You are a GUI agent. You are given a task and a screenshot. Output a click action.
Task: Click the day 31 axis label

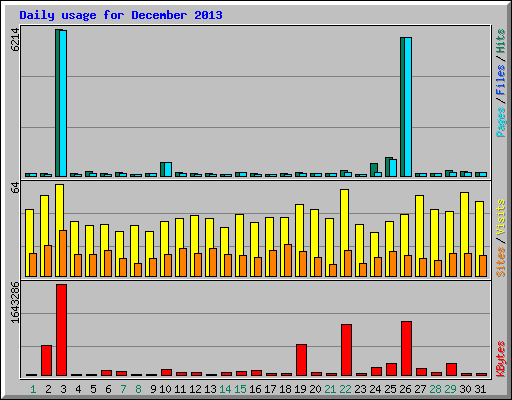pyautogui.click(x=480, y=389)
